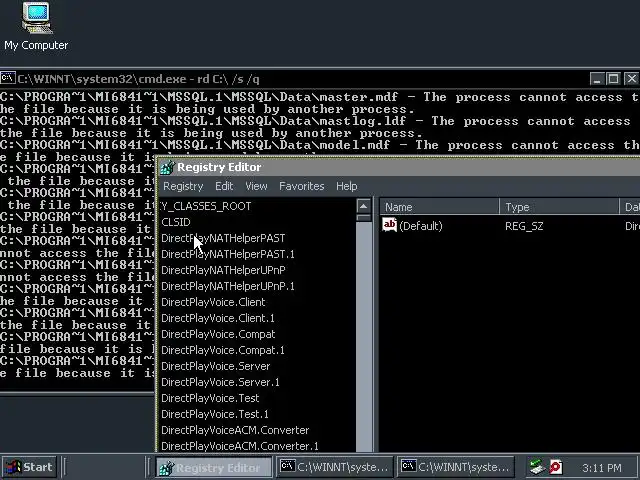Close the cmd.exe window

pos(631,78)
